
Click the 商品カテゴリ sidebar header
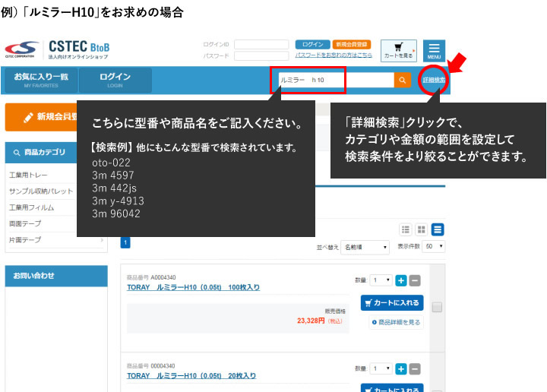[x=41, y=153]
